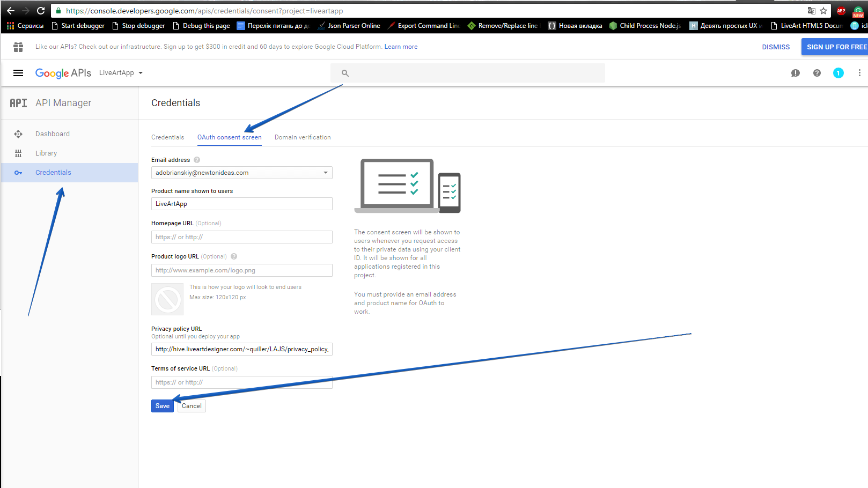Click the Credentials key icon

[18, 173]
